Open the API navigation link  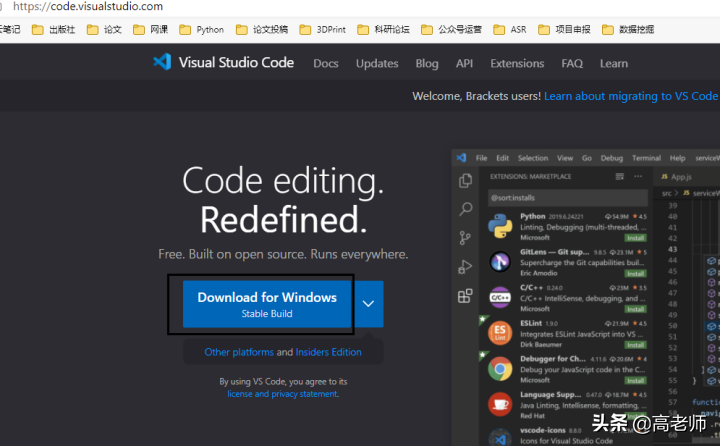[464, 63]
